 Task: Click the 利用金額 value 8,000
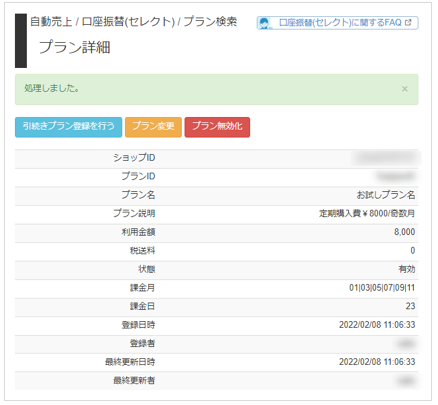click(x=405, y=232)
